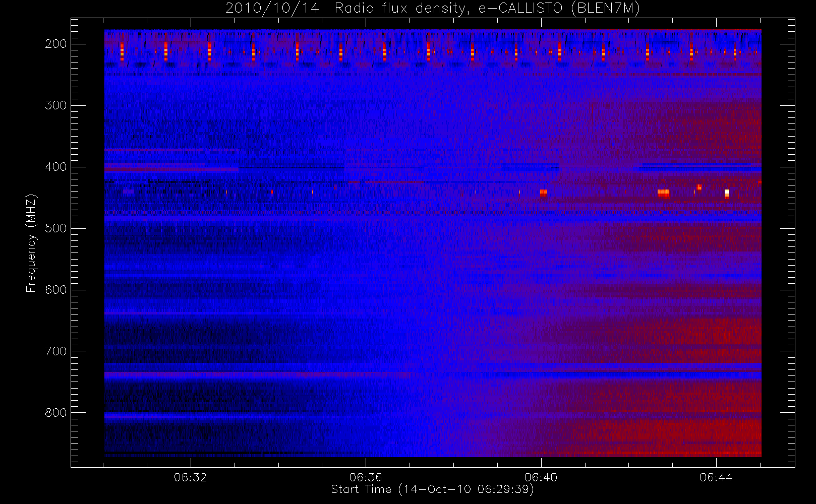Click the 300 frequency tick label
This screenshot has width=816, height=504.
click(56, 105)
